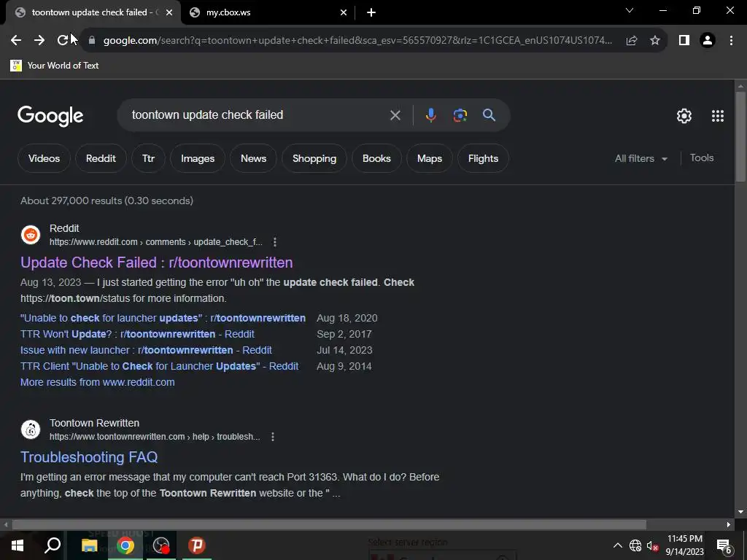The image size is (747, 560).
Task: Show more results from www.reddit.com
Action: (x=97, y=382)
